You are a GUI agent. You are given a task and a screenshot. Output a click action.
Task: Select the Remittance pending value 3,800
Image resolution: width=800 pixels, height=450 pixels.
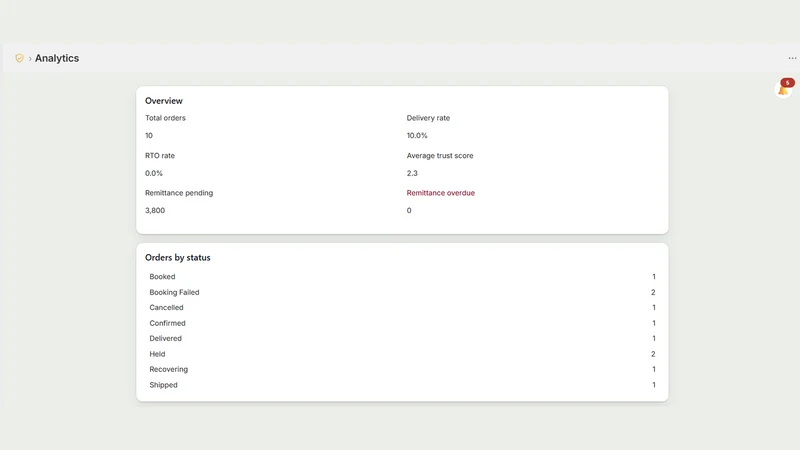[x=155, y=210]
